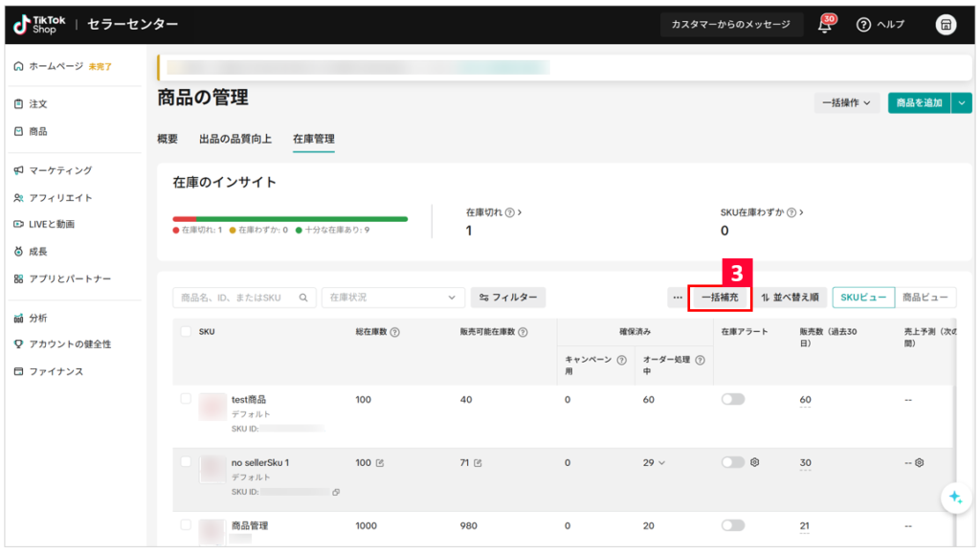Click the inventory status progress bar
Viewport: 980px width, 554px height.
[x=290, y=219]
